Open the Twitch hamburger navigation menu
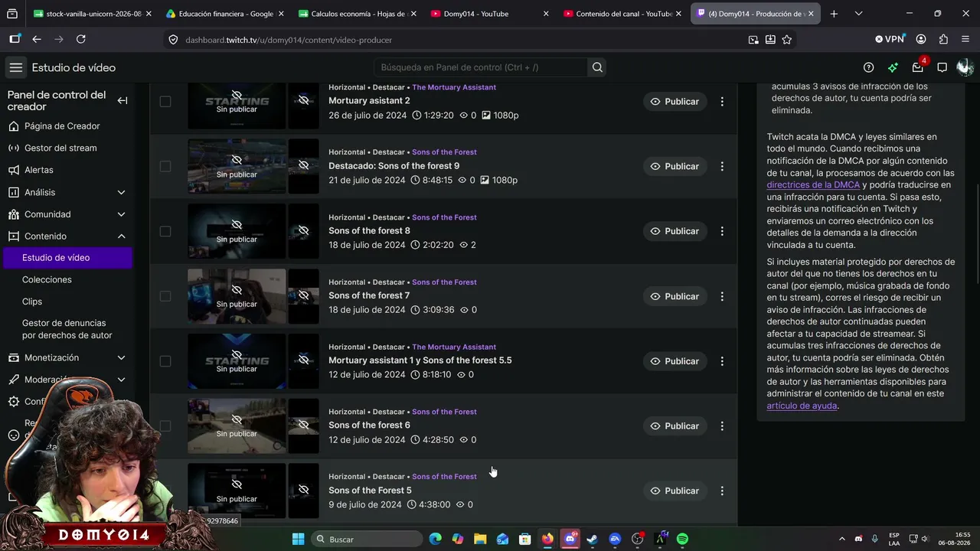The image size is (980, 551). point(15,67)
